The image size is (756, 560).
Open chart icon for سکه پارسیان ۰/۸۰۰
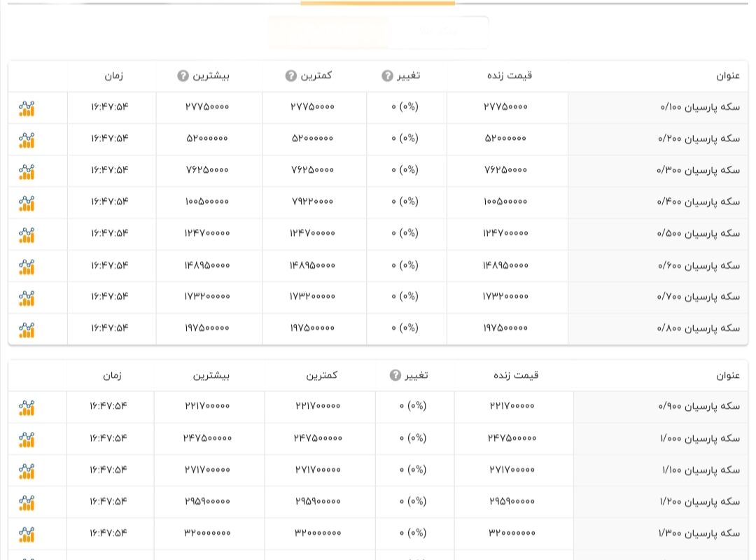click(x=27, y=330)
